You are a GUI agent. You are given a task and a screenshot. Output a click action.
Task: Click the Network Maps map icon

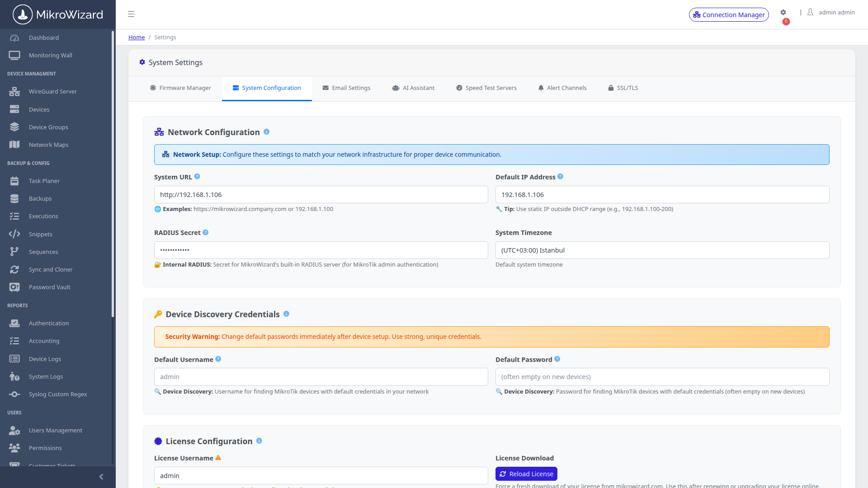point(14,145)
